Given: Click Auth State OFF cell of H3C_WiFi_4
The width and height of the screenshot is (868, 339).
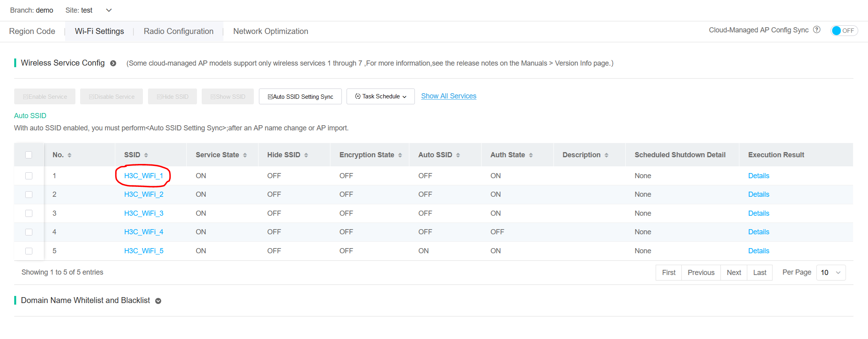Looking at the screenshot, I should tap(497, 232).
